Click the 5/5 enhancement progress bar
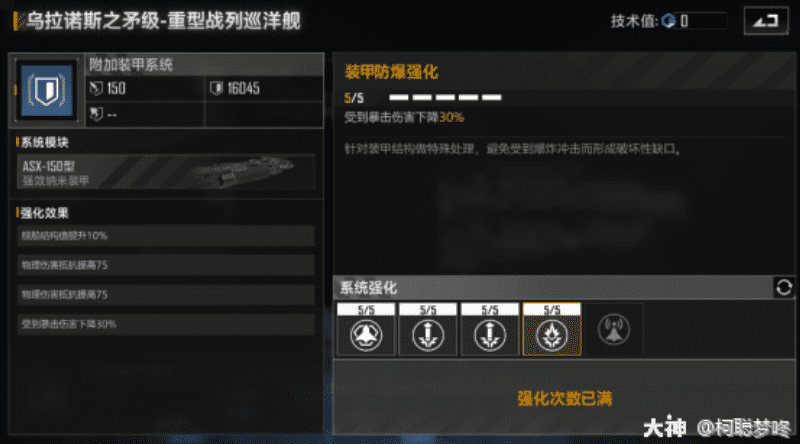The width and height of the screenshot is (800, 444). pos(445,97)
